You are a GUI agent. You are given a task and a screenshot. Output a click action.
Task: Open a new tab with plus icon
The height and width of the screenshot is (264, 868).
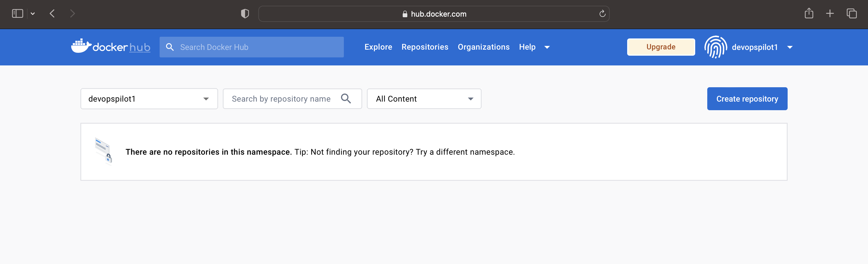(x=830, y=13)
